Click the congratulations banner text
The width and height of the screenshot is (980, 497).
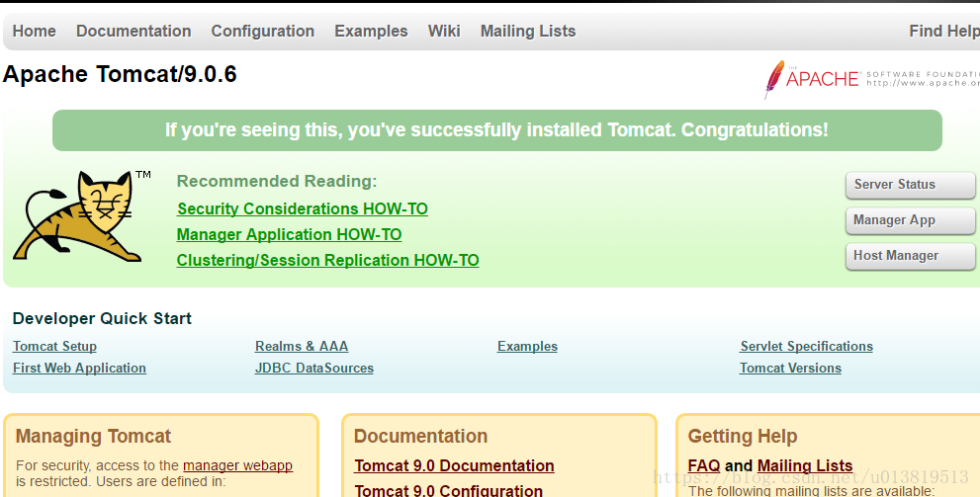click(x=496, y=129)
